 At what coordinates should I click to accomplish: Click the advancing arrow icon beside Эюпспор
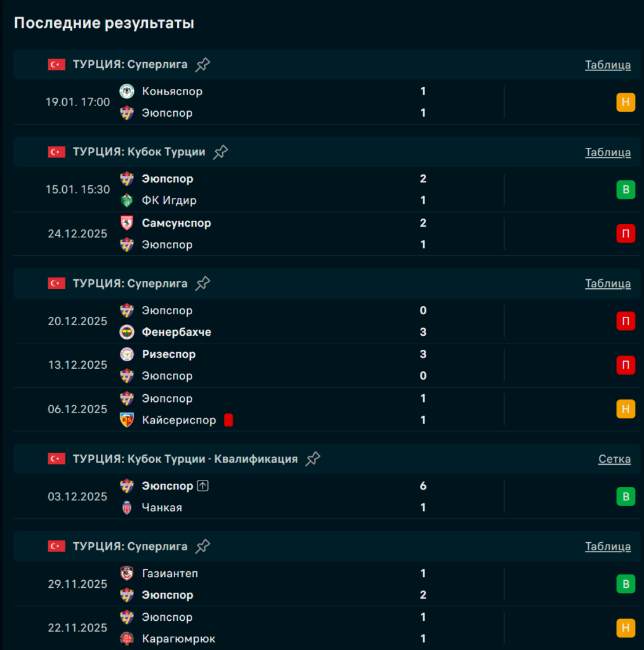pos(202,486)
